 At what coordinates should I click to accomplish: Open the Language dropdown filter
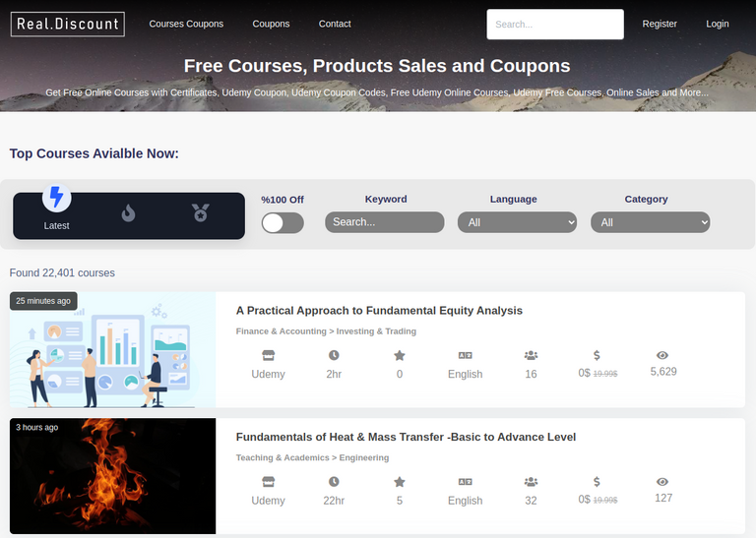pyautogui.click(x=517, y=222)
